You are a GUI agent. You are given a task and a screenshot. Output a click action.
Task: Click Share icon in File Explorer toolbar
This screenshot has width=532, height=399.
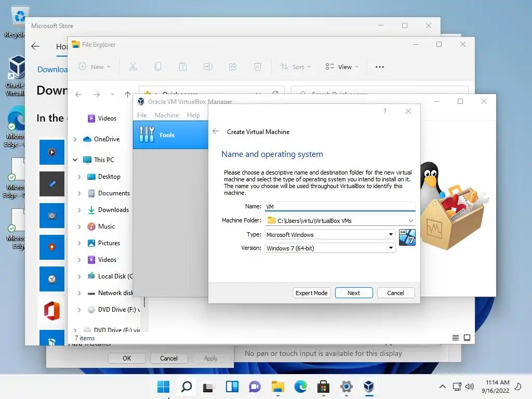pyautogui.click(x=233, y=67)
